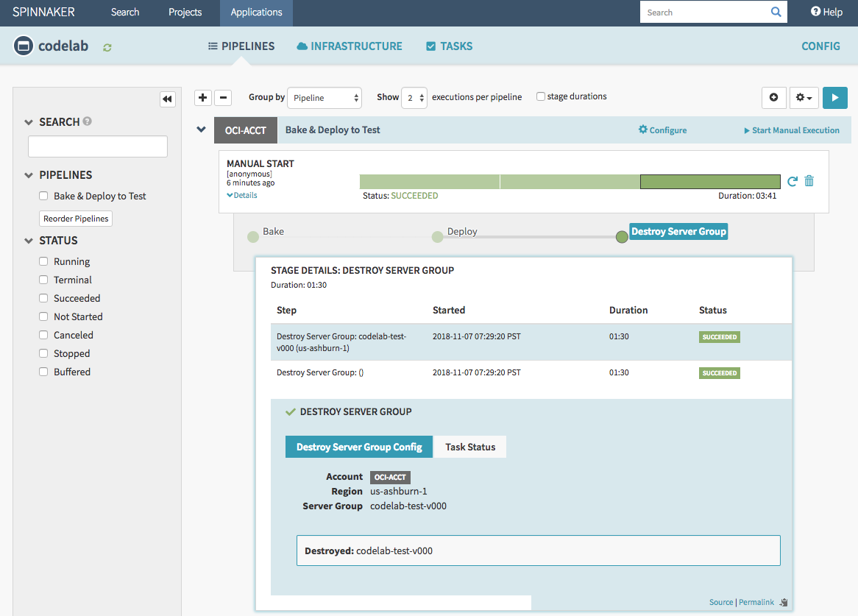Collapse the STATUS filter section
This screenshot has width=858, height=616.
(29, 241)
